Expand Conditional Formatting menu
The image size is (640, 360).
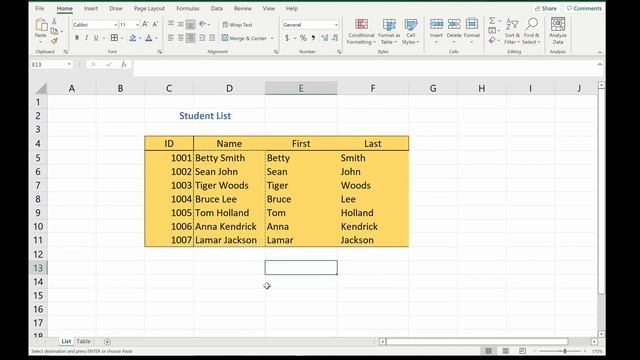pyautogui.click(x=361, y=31)
